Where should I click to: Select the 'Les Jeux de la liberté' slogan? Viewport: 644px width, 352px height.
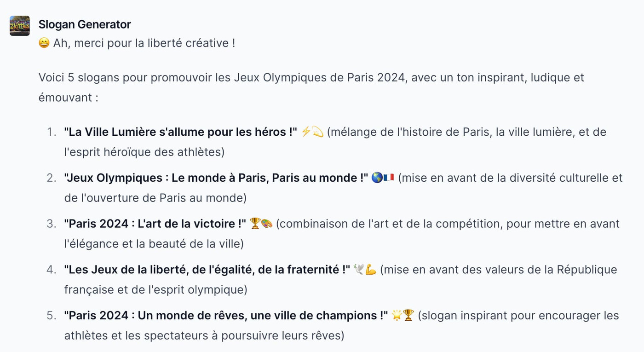(207, 270)
